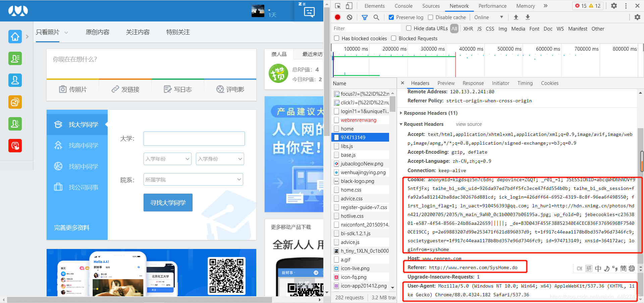Open the blue profile sidebar icon
Screen dimensions: 644x303
tap(15, 80)
